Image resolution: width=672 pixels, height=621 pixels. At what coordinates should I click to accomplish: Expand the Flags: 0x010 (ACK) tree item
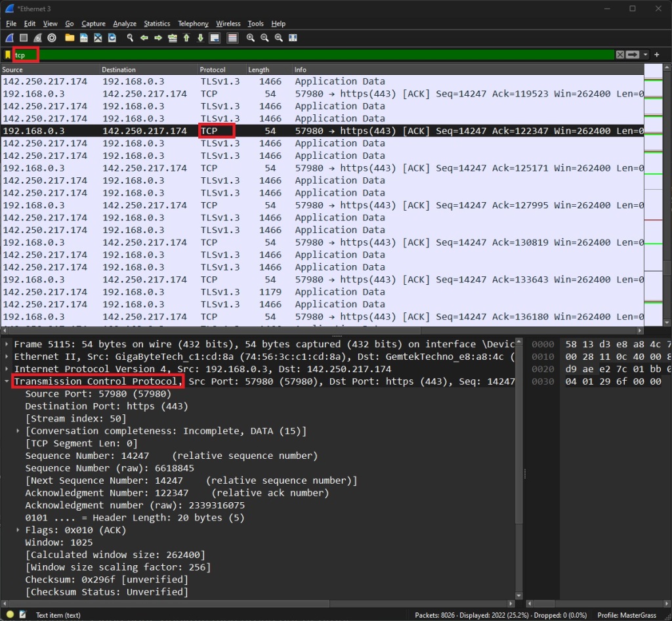click(x=18, y=530)
